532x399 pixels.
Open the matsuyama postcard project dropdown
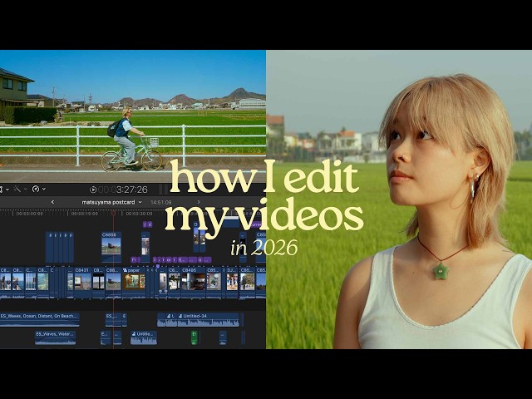(x=111, y=202)
